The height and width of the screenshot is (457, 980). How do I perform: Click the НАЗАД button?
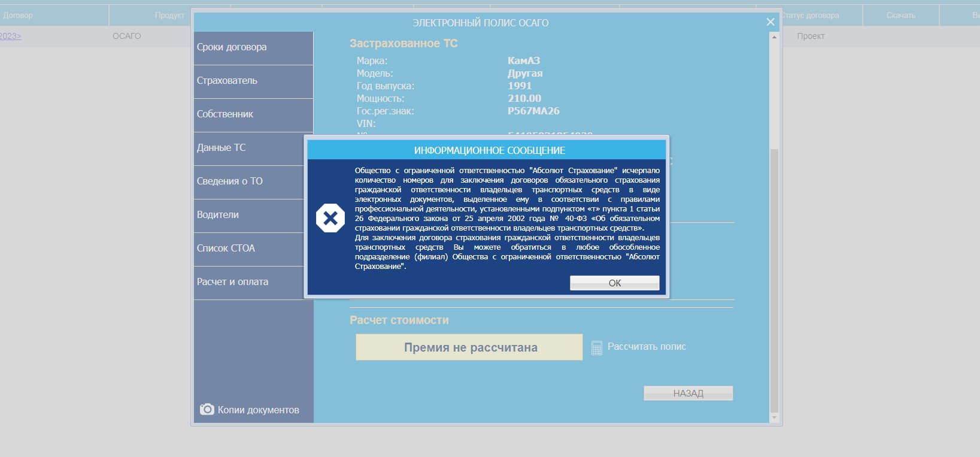coord(688,393)
